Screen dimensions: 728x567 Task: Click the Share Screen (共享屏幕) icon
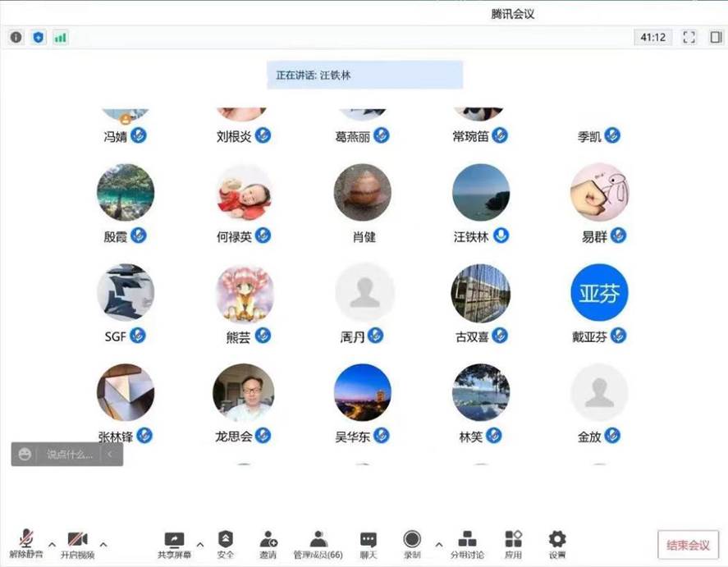pyautogui.click(x=174, y=544)
